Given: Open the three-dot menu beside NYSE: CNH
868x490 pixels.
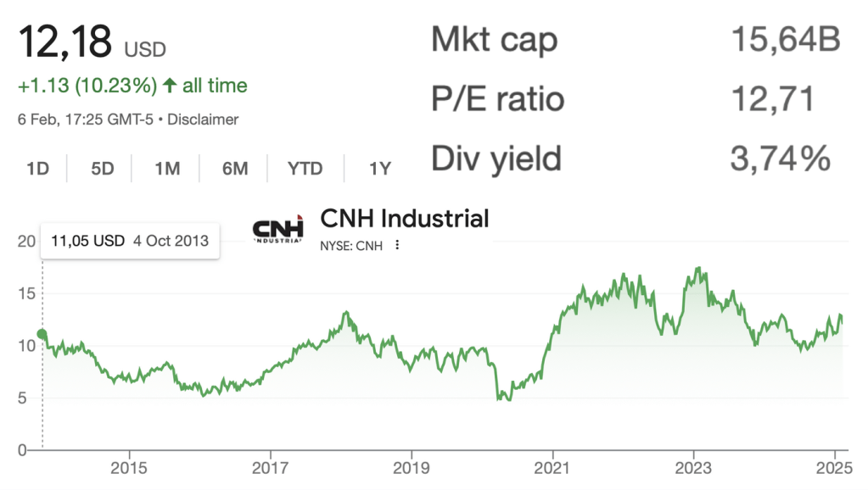Looking at the screenshot, I should coord(396,246).
